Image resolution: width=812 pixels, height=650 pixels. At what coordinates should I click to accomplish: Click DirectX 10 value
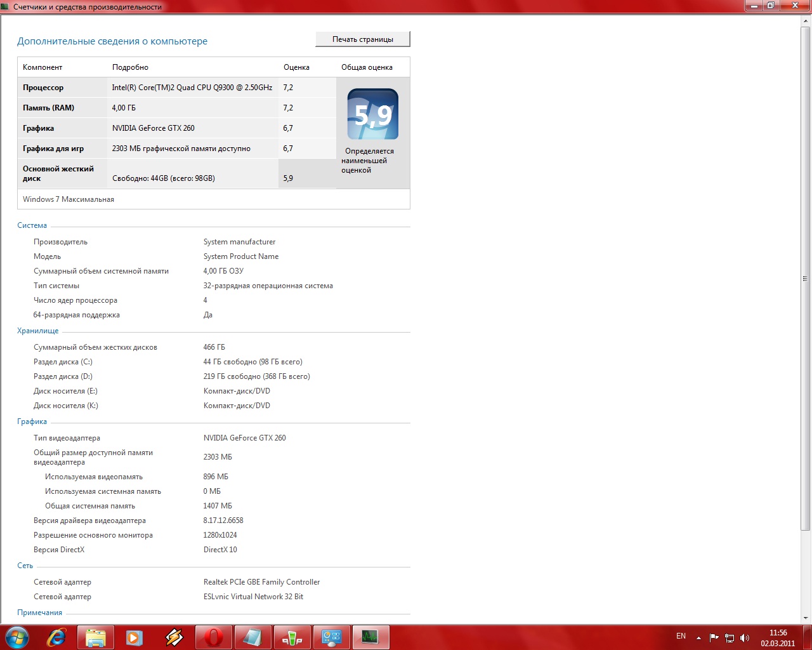tap(220, 550)
